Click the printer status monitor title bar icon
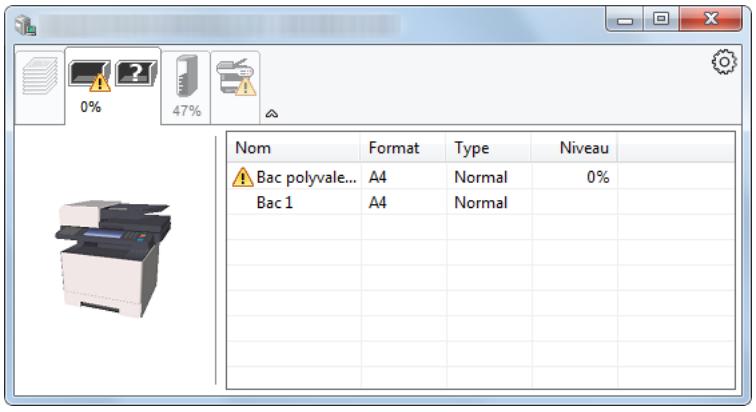The width and height of the screenshot is (756, 412). (x=25, y=25)
